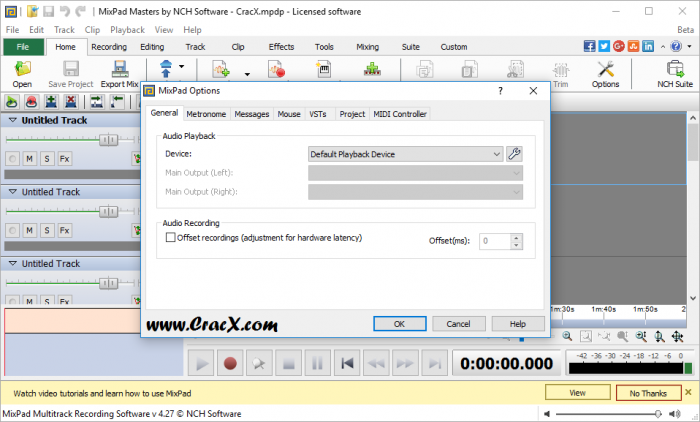Click the vertical scrollbar down arrow
Image resolution: width=700 pixels, height=422 pixels.
click(x=693, y=298)
